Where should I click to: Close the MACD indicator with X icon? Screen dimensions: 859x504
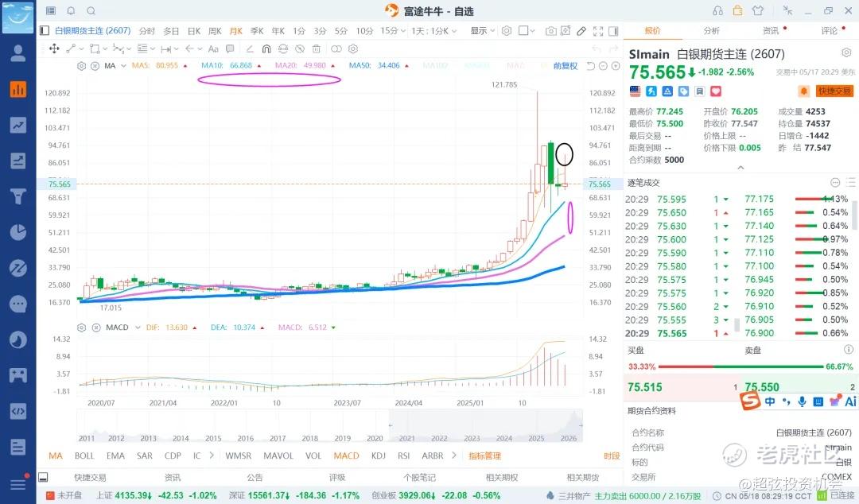(x=96, y=328)
